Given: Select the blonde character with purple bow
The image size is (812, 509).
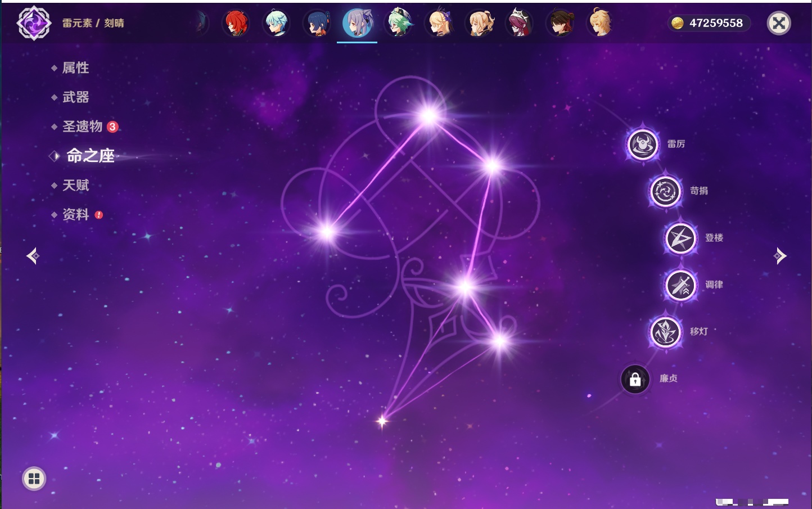Looking at the screenshot, I should (x=440, y=23).
